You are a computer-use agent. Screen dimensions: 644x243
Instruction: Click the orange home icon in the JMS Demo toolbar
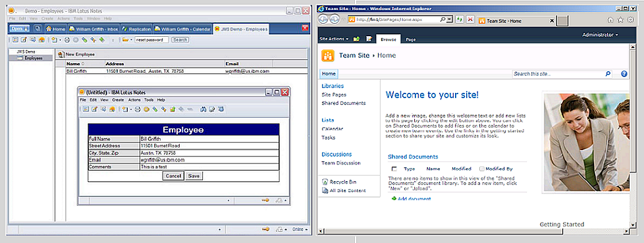[41, 40]
